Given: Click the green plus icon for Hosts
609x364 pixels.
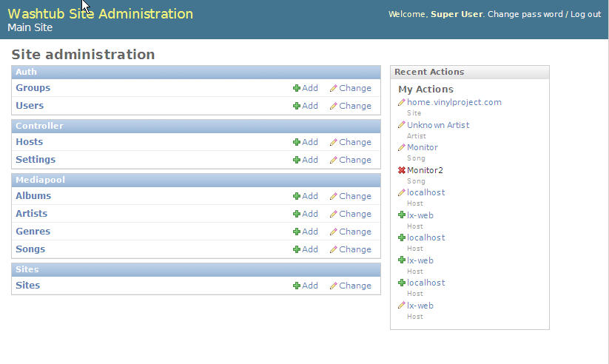Looking at the screenshot, I should point(297,142).
